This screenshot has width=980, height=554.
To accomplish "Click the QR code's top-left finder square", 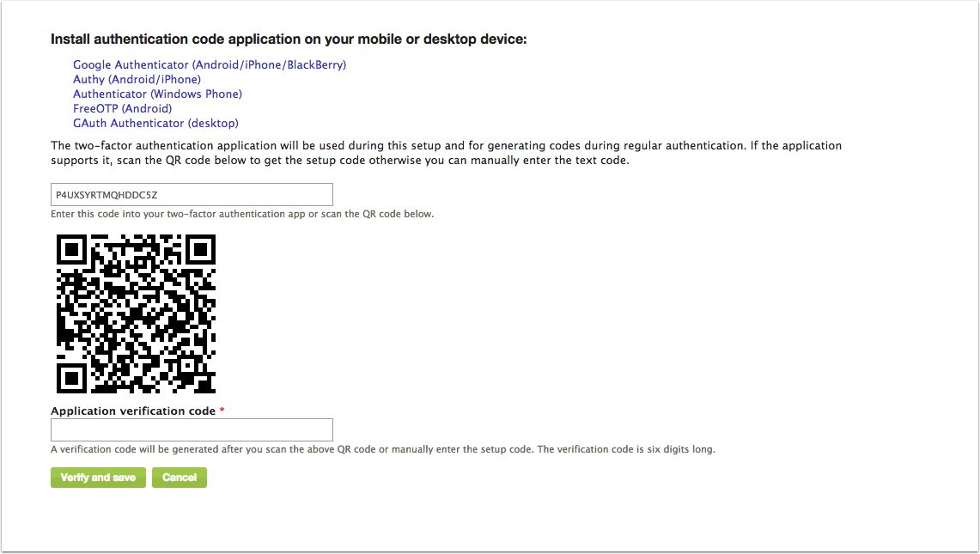I will [72, 250].
